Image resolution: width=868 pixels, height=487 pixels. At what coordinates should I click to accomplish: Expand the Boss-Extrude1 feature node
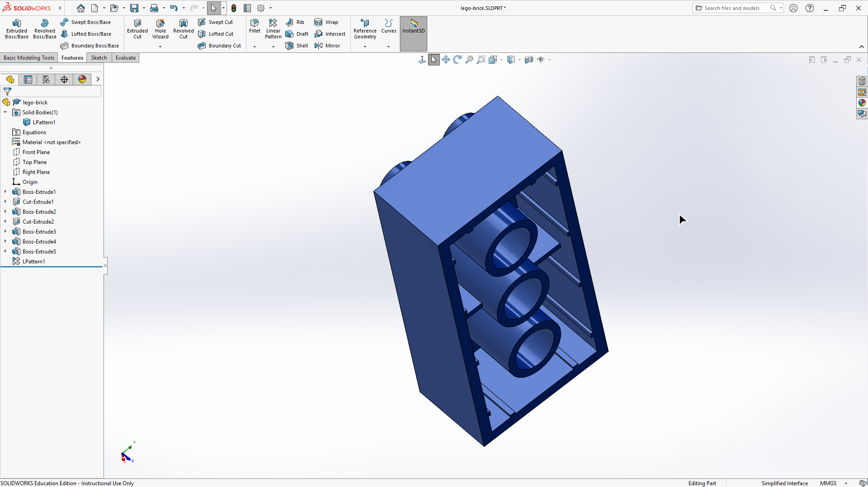pyautogui.click(x=5, y=192)
